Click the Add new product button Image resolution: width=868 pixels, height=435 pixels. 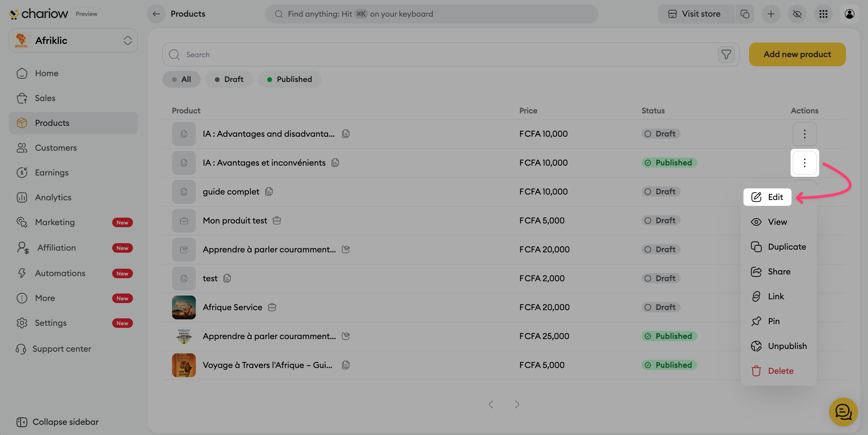click(797, 54)
